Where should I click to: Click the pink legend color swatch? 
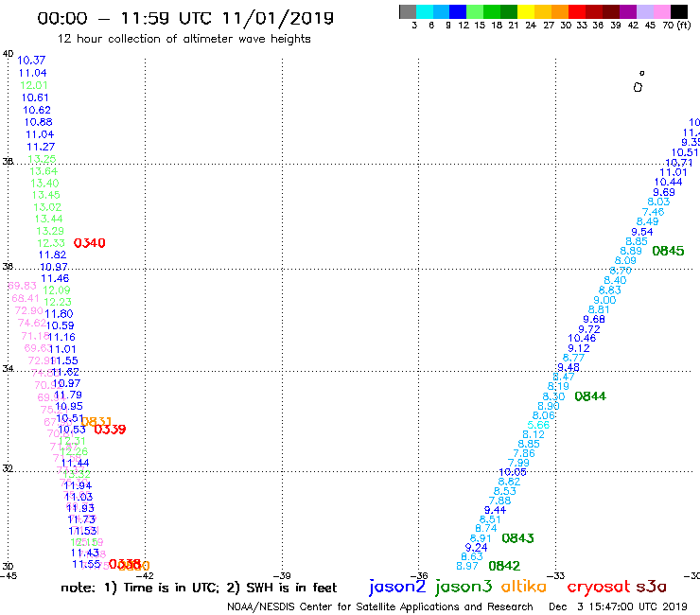pos(662,11)
